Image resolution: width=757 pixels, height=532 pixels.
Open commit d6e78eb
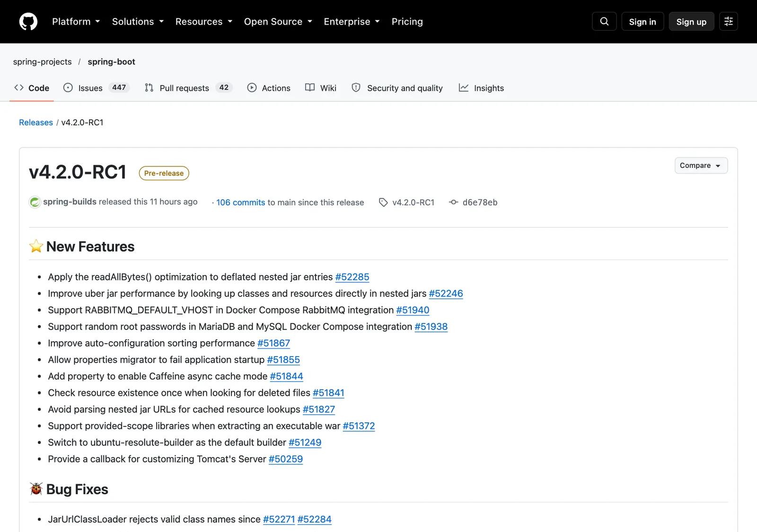[x=480, y=202]
